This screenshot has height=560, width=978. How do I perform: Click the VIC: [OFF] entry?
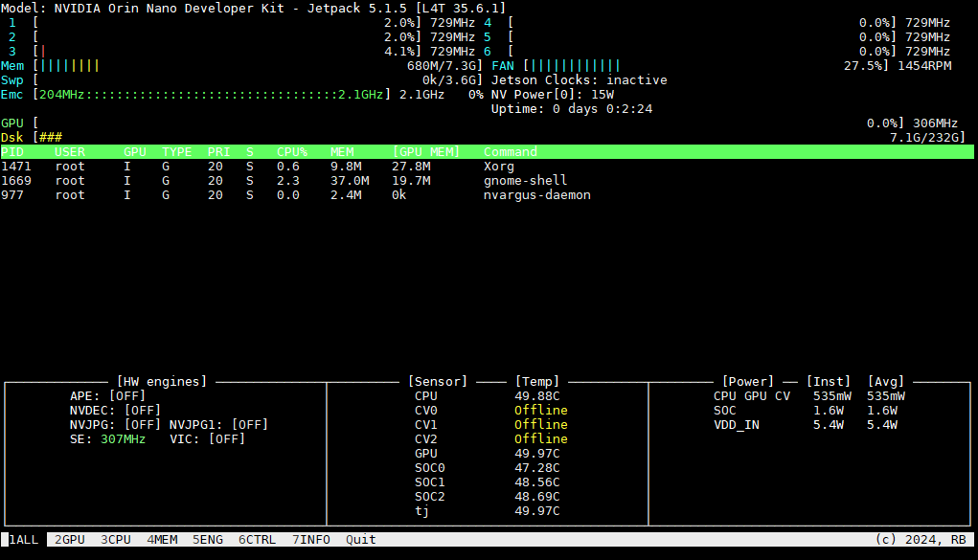tap(208, 439)
